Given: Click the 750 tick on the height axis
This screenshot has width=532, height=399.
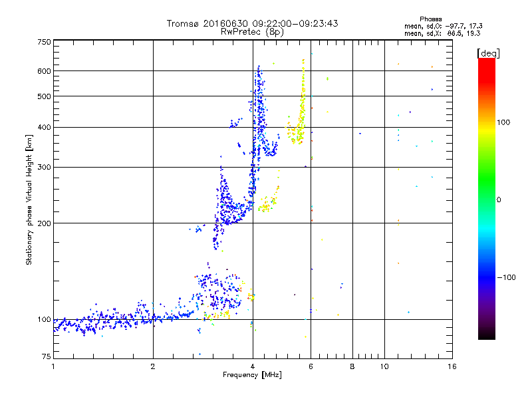Looking at the screenshot, I should pos(44,42).
